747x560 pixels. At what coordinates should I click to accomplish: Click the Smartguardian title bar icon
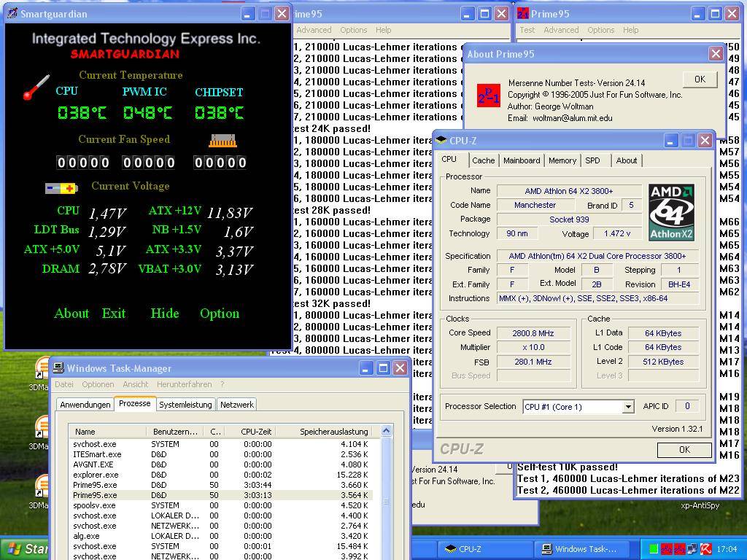12,13
